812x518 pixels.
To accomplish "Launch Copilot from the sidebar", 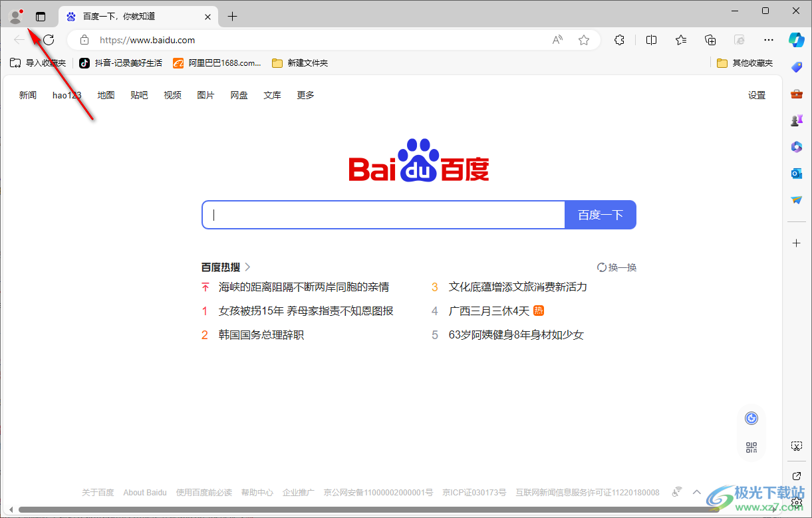I will [797, 39].
